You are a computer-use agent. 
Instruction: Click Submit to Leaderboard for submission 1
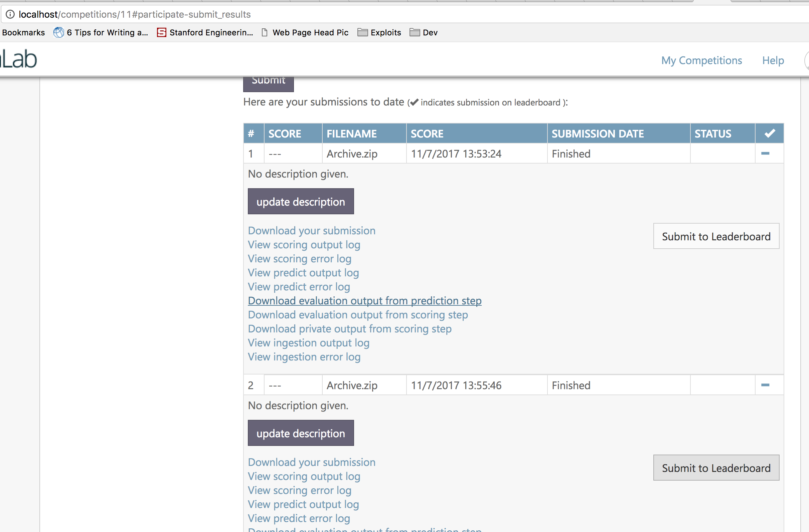(x=716, y=236)
